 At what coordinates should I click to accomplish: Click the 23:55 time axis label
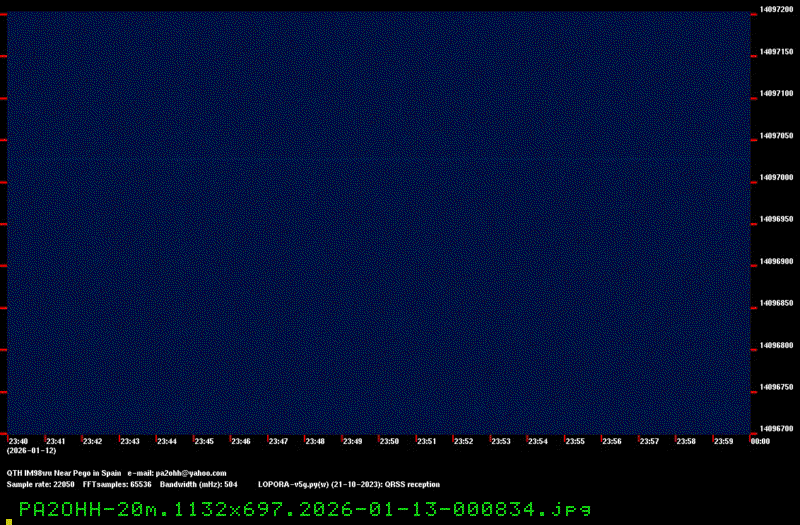(x=575, y=441)
